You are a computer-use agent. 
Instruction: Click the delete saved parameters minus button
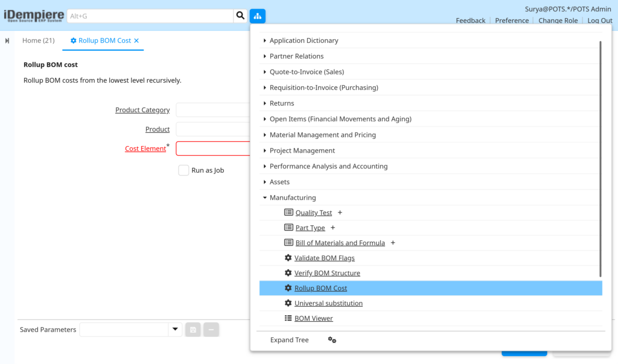[211, 330]
